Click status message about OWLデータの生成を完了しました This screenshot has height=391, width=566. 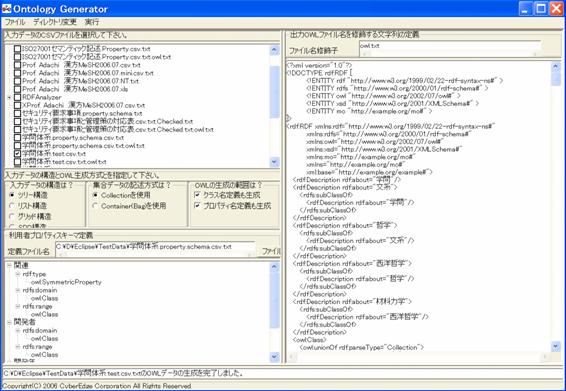123,373
